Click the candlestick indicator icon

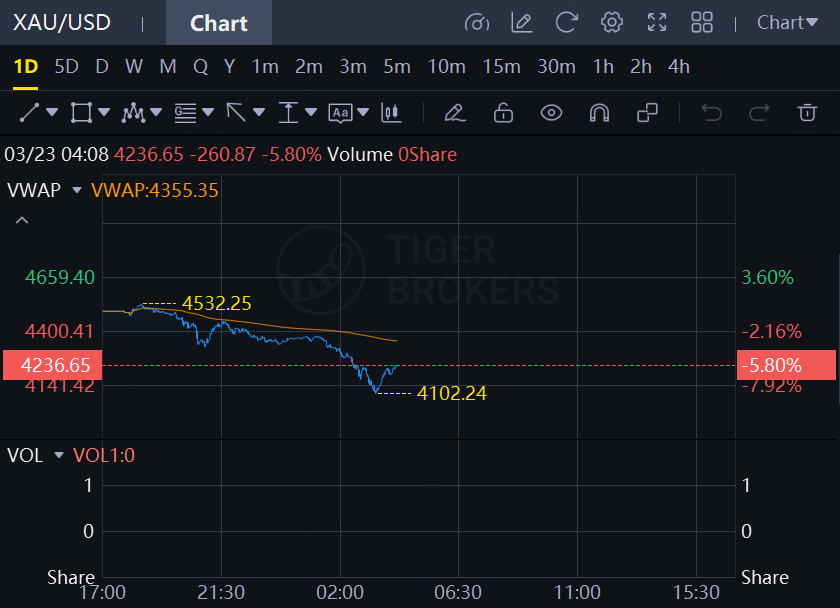tap(391, 112)
